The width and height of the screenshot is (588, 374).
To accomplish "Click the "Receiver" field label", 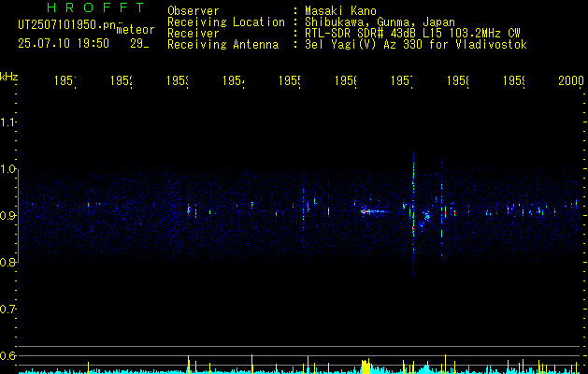I will (x=194, y=34).
